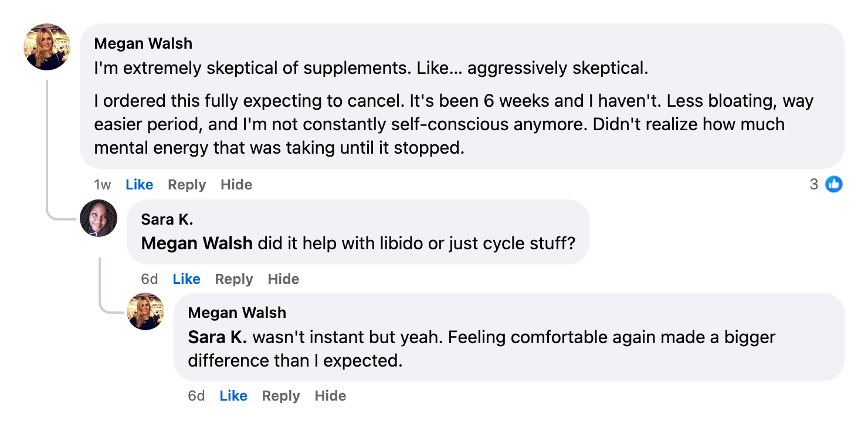
Task: Hide Megan Walsh's top comment
Action: point(236,184)
